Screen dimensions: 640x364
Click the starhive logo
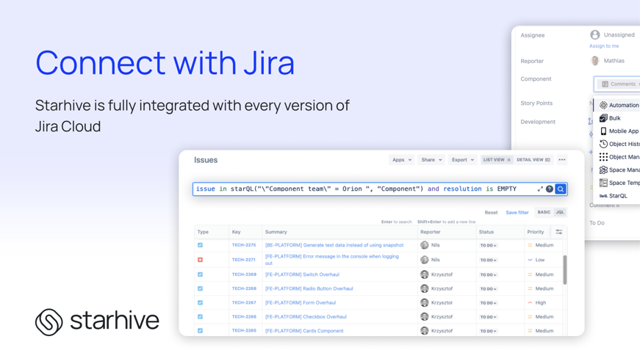[97, 322]
